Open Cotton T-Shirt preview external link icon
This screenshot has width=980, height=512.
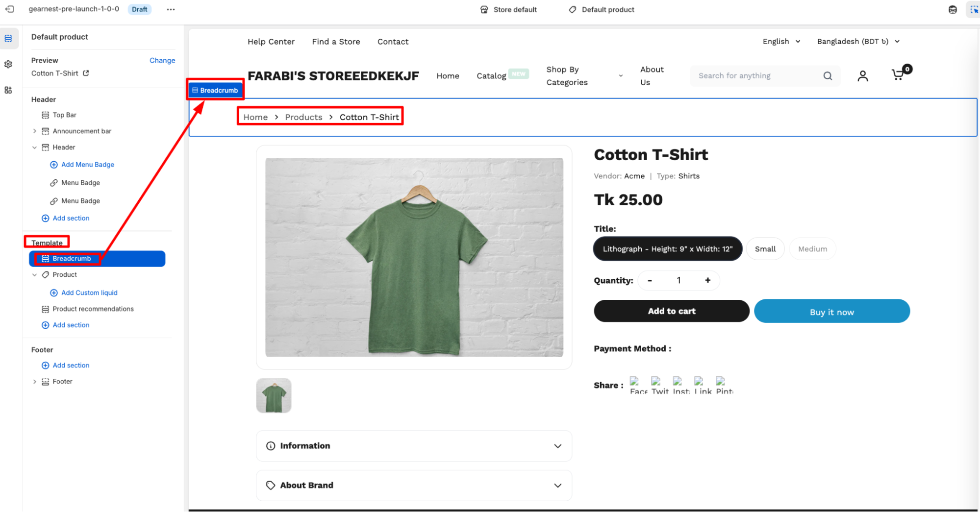tap(86, 73)
